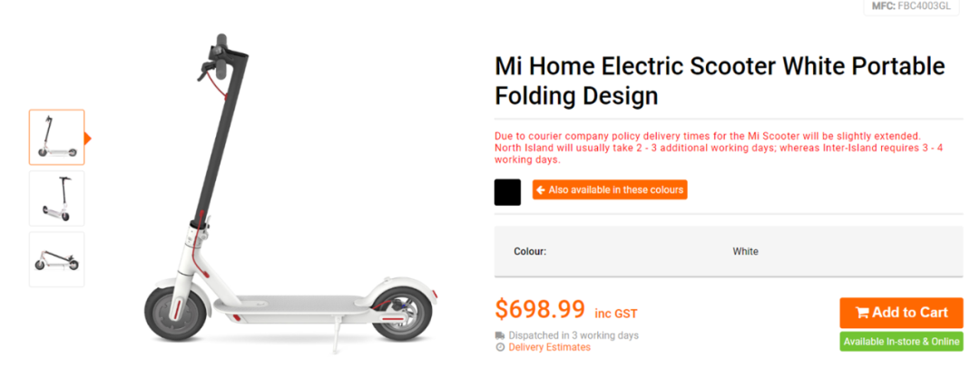Click the White colour value
Screen dimensions: 980x377
tap(745, 251)
